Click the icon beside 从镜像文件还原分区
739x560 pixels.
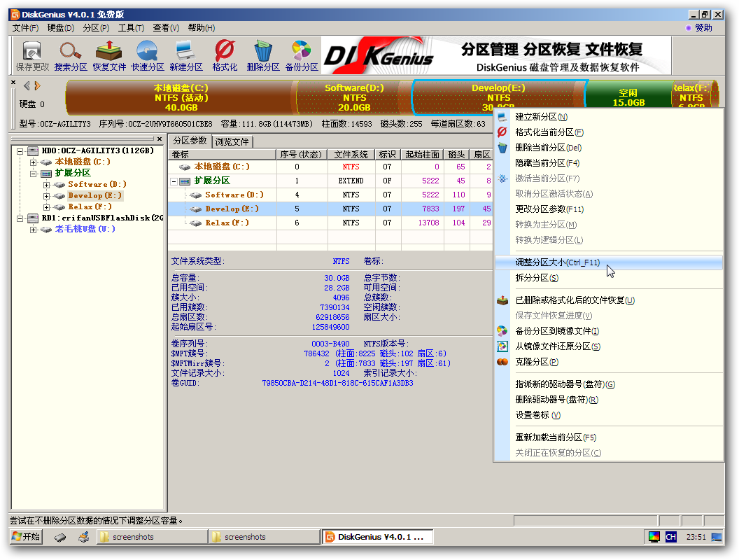[502, 346]
